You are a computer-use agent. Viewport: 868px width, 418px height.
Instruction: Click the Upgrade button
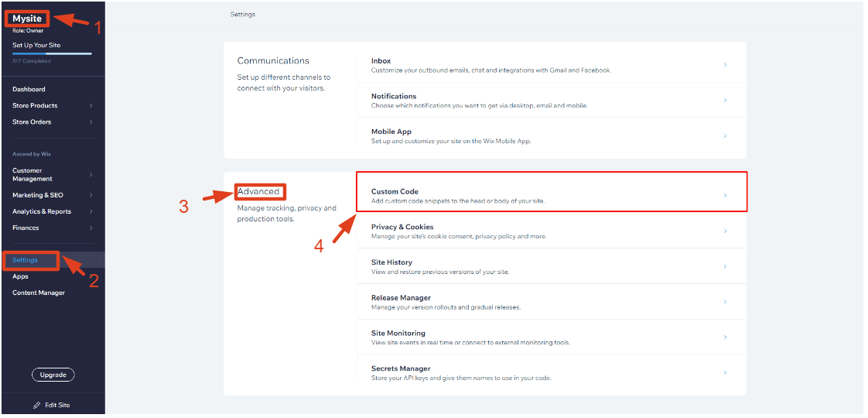[53, 375]
